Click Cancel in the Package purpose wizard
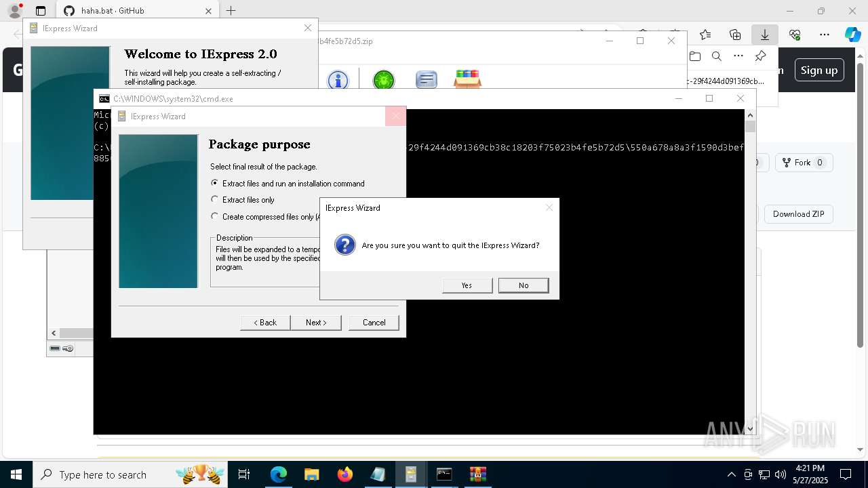 374,323
